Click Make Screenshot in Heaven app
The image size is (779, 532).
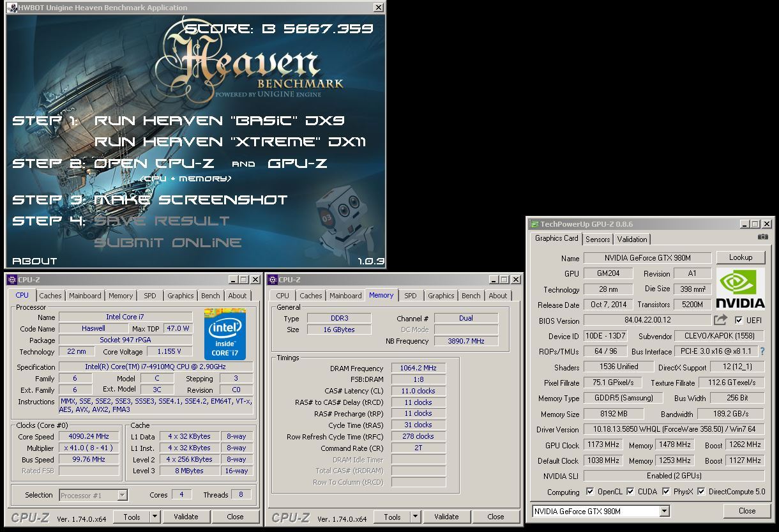[x=191, y=200]
